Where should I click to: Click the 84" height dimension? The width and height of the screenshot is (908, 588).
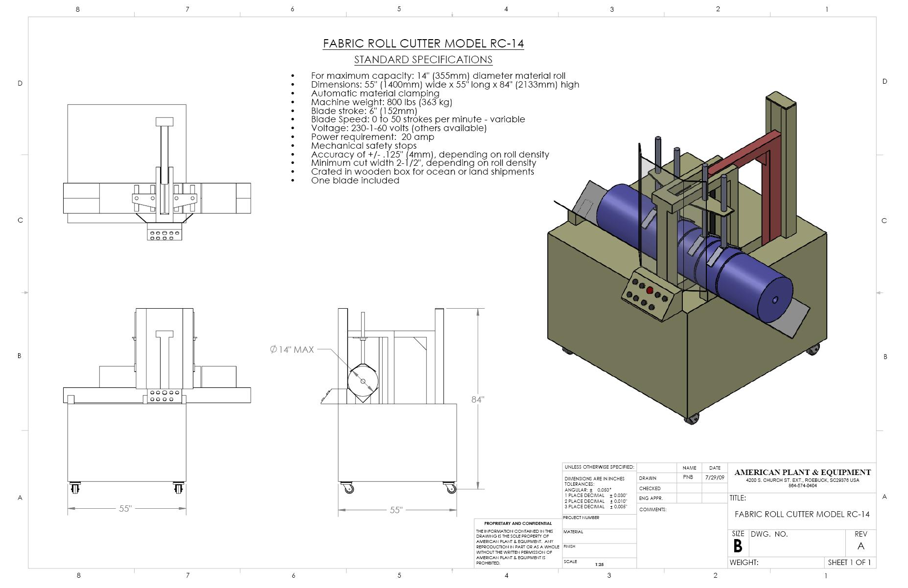[477, 399]
